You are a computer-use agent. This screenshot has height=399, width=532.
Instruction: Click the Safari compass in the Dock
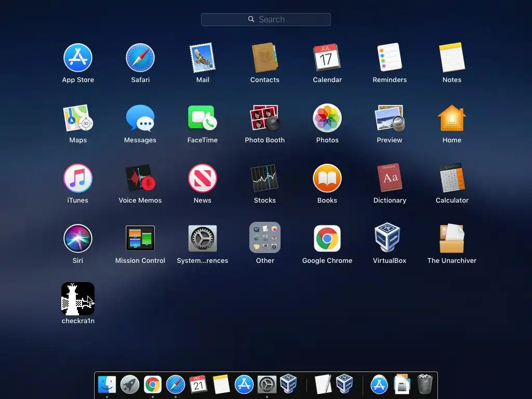[176, 384]
